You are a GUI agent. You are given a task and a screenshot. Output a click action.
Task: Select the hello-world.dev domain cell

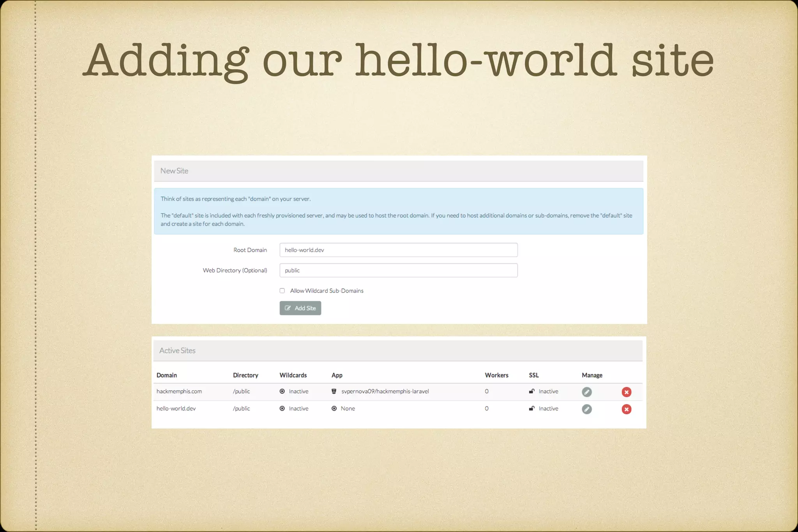(176, 408)
